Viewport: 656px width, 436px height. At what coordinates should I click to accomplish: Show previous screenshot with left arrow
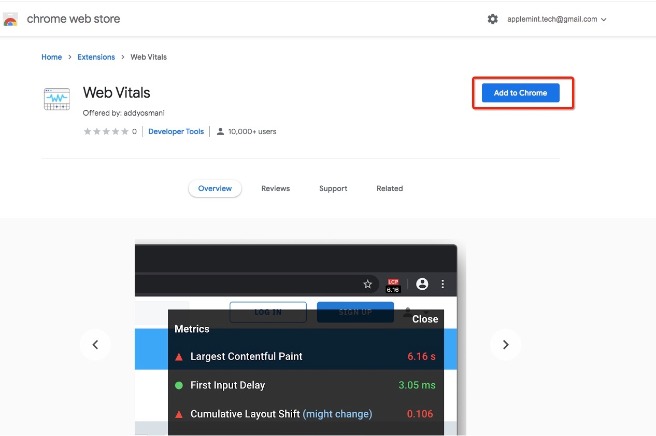95,344
